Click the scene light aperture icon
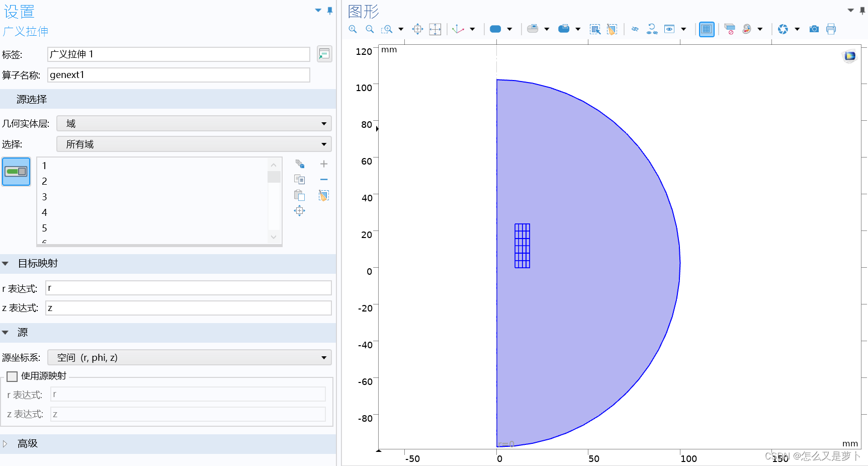 (x=783, y=29)
